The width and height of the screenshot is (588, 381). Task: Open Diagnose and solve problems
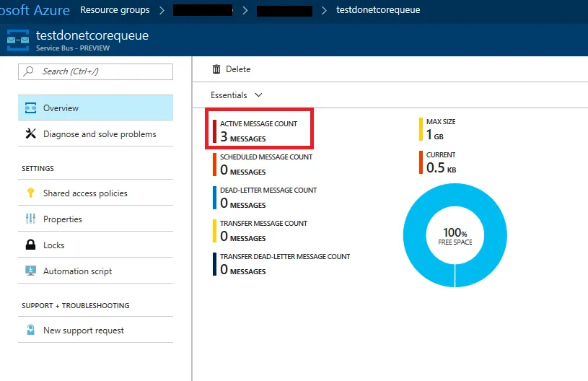click(x=96, y=134)
